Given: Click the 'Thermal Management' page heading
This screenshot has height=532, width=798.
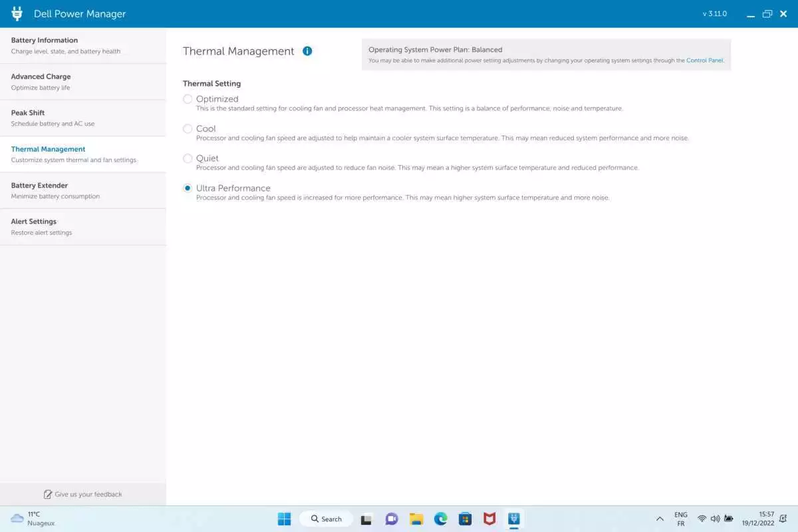Looking at the screenshot, I should 239,51.
